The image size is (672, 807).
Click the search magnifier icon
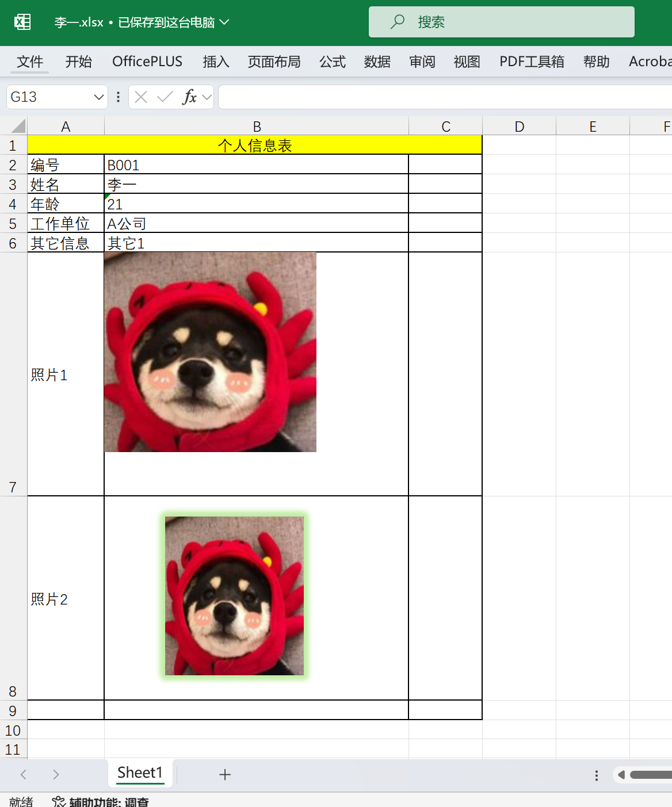(398, 22)
